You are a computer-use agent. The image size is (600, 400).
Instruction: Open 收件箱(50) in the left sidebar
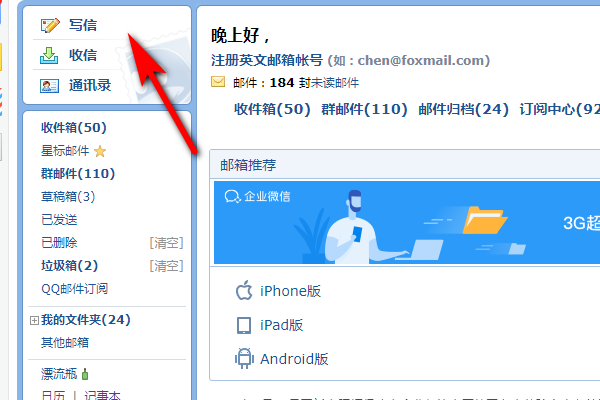click(74, 127)
